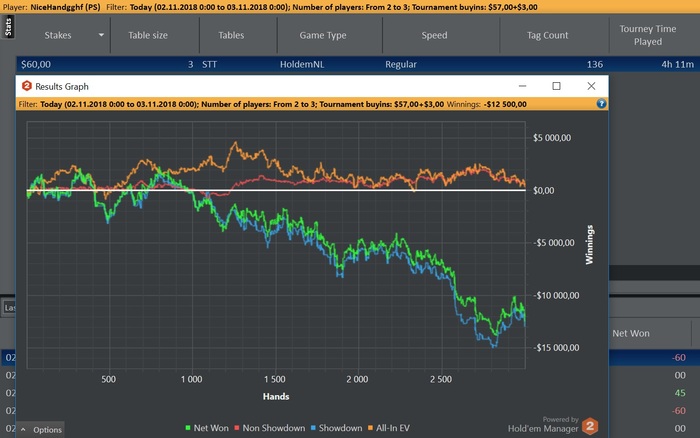Sort by Tables column header

[x=231, y=35]
